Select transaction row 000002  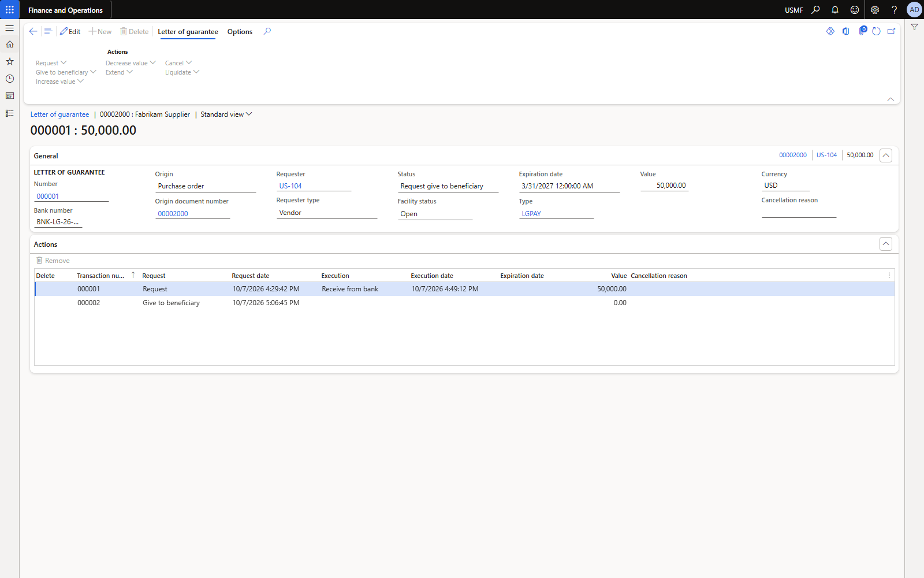[465, 303]
